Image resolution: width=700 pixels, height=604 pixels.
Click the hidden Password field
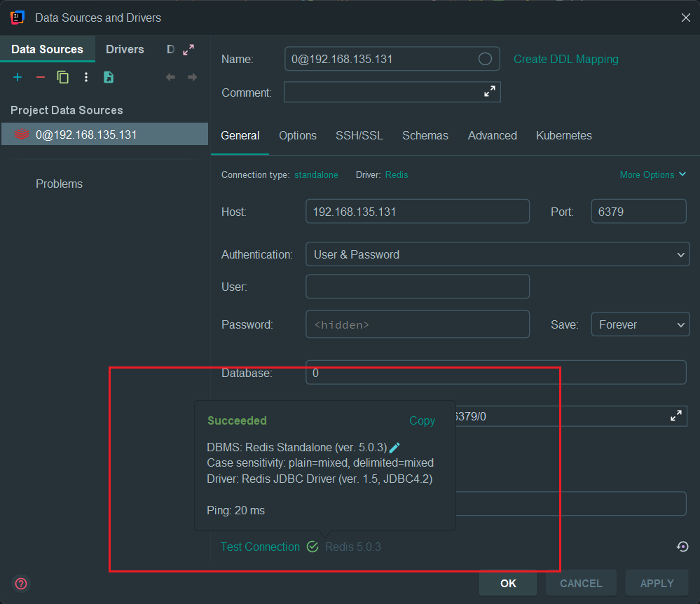click(x=418, y=324)
